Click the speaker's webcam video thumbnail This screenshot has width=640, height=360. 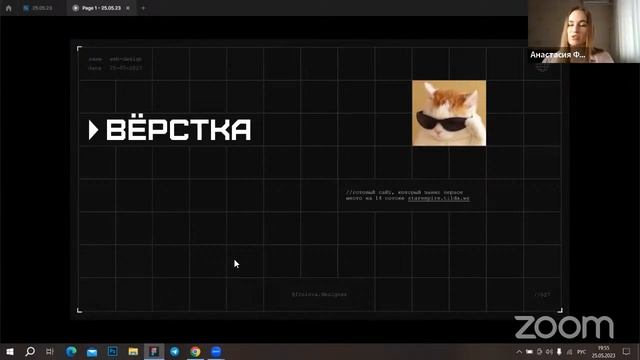coord(584,31)
